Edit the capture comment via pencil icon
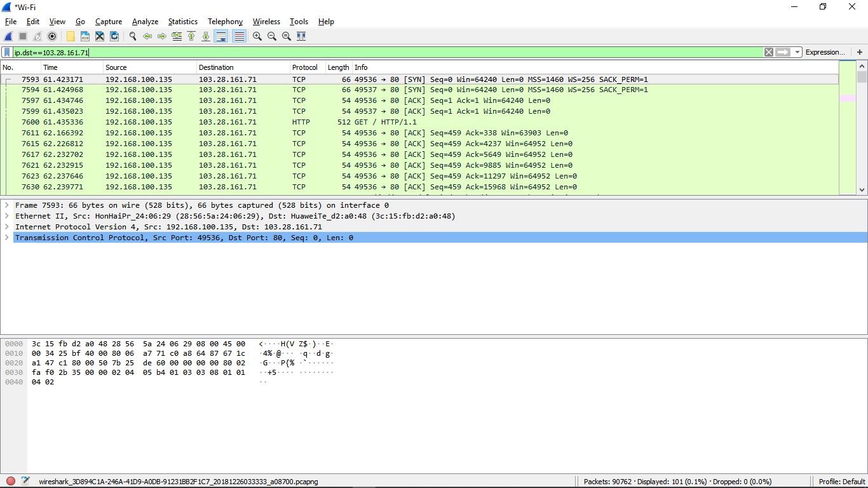868x488 pixels. tap(25, 481)
